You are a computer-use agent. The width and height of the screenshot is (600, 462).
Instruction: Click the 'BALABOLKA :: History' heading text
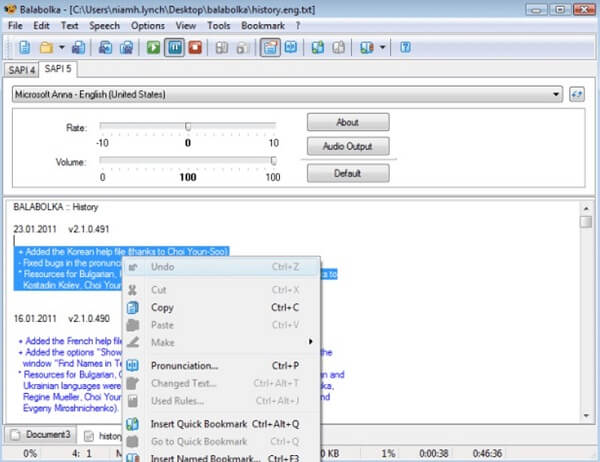[x=55, y=207]
